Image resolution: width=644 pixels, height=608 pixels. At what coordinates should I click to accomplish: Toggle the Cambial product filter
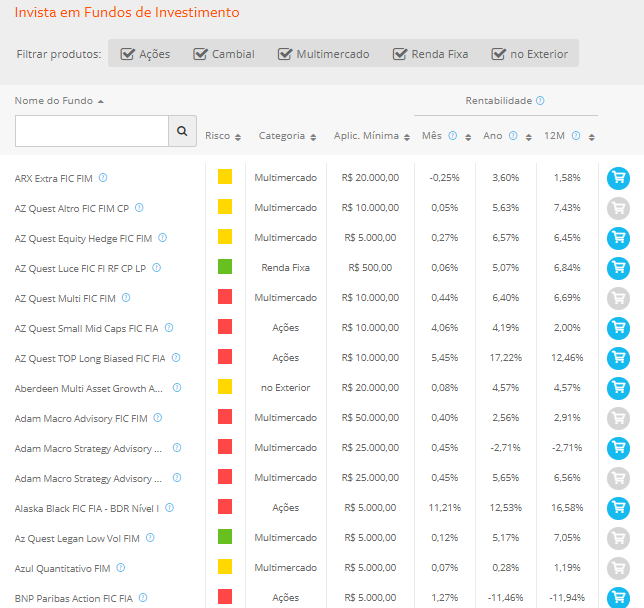(x=200, y=54)
